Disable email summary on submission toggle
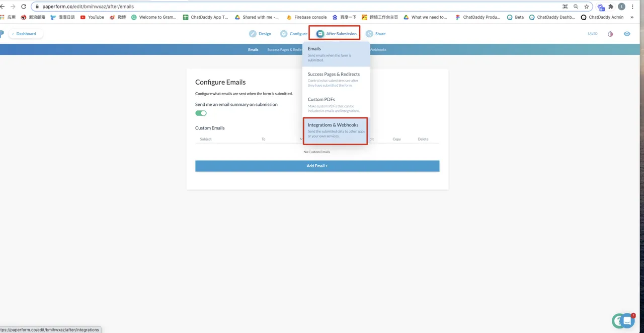 (201, 113)
